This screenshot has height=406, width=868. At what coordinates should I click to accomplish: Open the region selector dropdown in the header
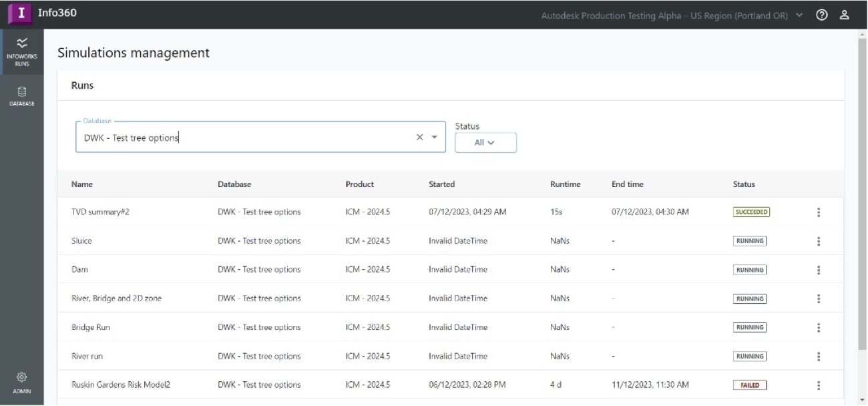point(799,15)
